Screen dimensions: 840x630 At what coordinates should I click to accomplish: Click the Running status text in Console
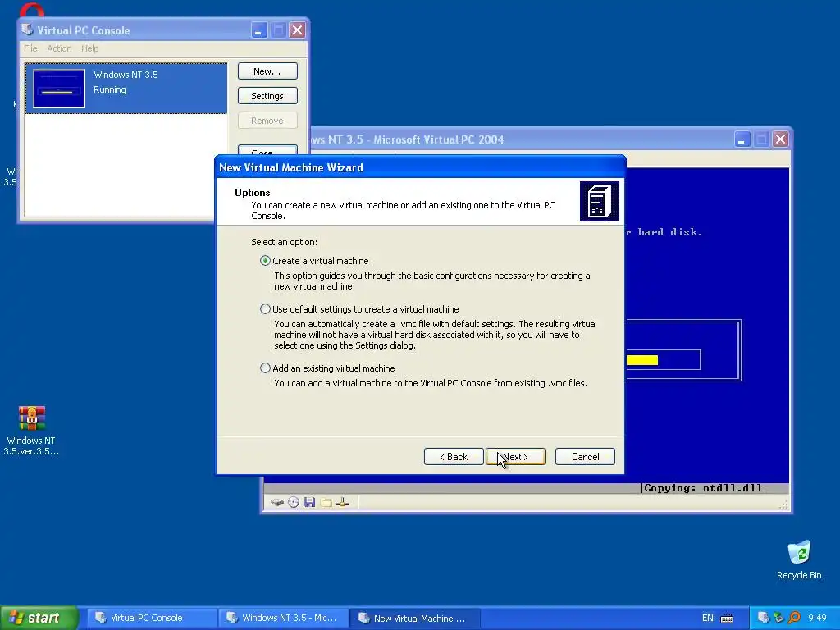[x=110, y=89]
